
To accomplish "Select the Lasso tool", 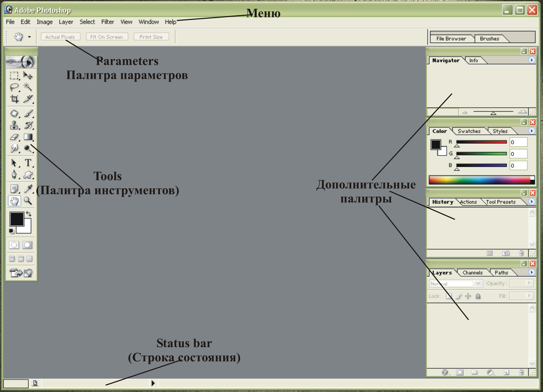I will point(14,87).
